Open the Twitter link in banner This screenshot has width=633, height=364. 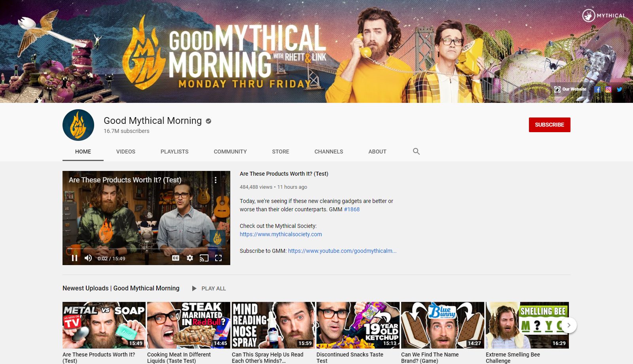pyautogui.click(x=620, y=89)
